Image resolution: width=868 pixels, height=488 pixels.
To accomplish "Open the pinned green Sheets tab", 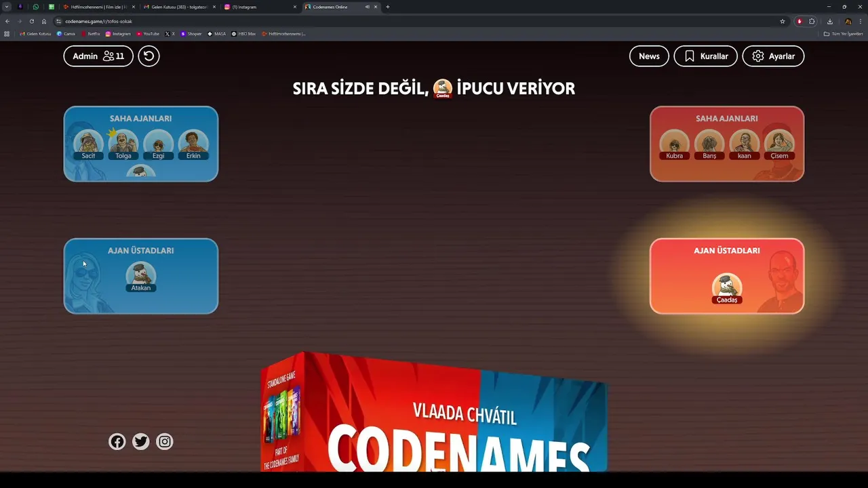I will click(x=52, y=7).
